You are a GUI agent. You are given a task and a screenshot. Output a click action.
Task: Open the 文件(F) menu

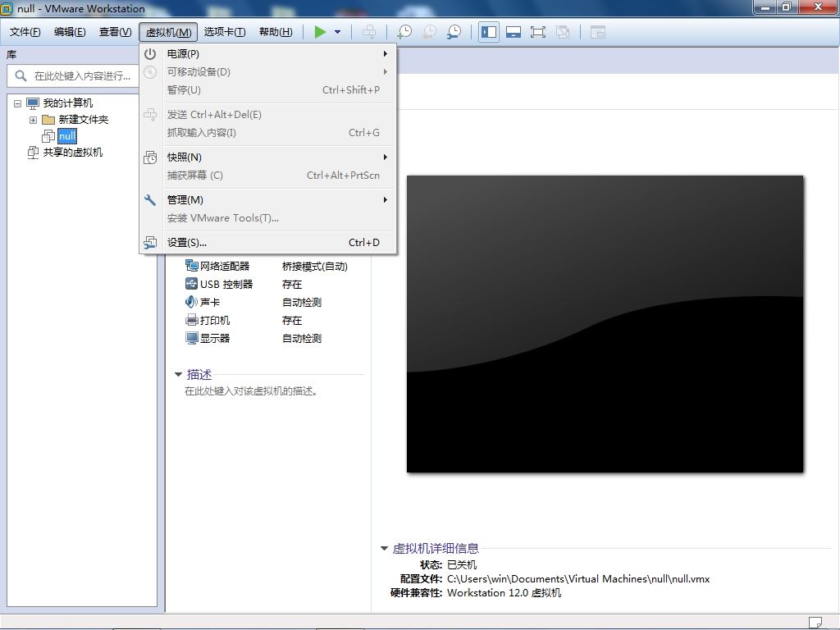coord(25,32)
